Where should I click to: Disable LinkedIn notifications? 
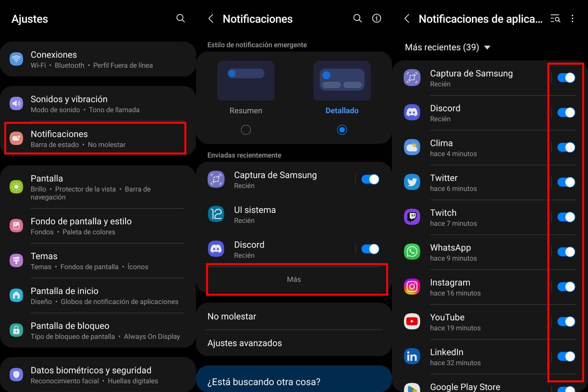point(566,356)
